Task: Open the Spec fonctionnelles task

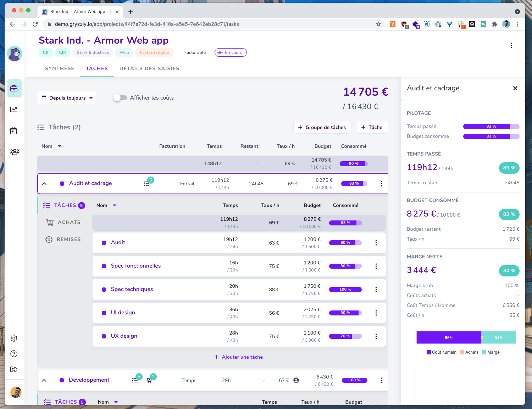Action: tap(136, 266)
